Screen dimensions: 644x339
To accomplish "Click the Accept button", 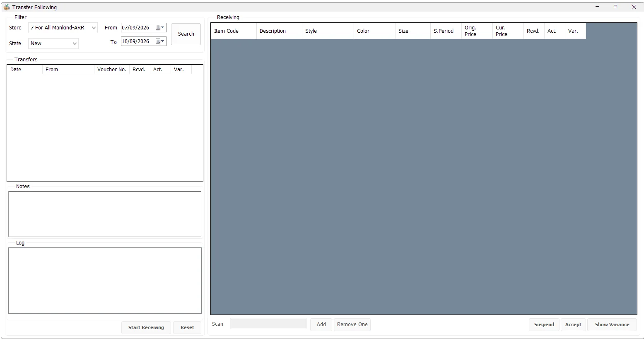I will click(573, 324).
